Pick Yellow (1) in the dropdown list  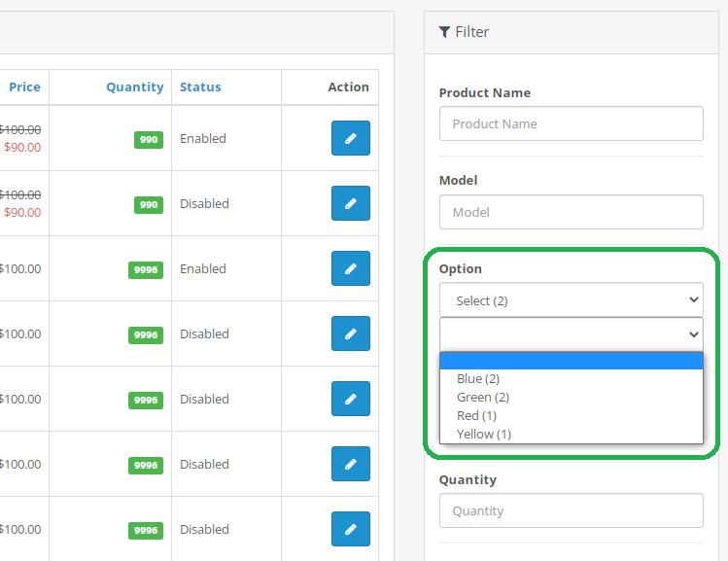click(x=483, y=434)
